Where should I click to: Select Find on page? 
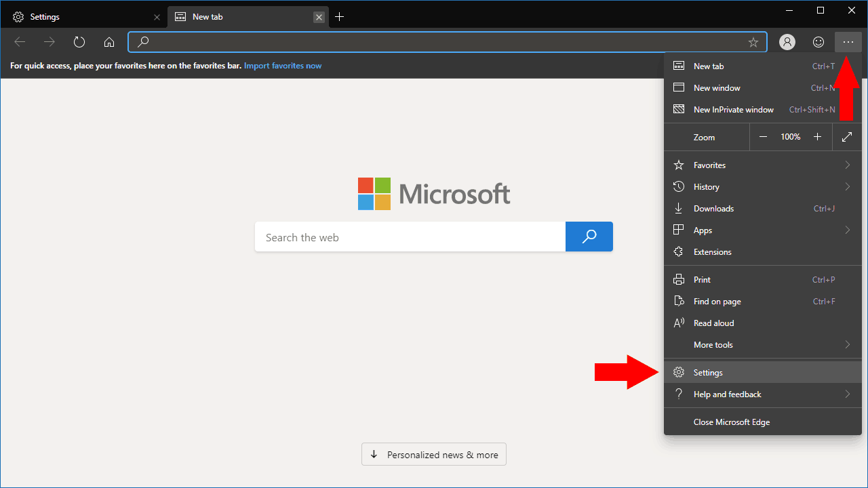coord(763,302)
